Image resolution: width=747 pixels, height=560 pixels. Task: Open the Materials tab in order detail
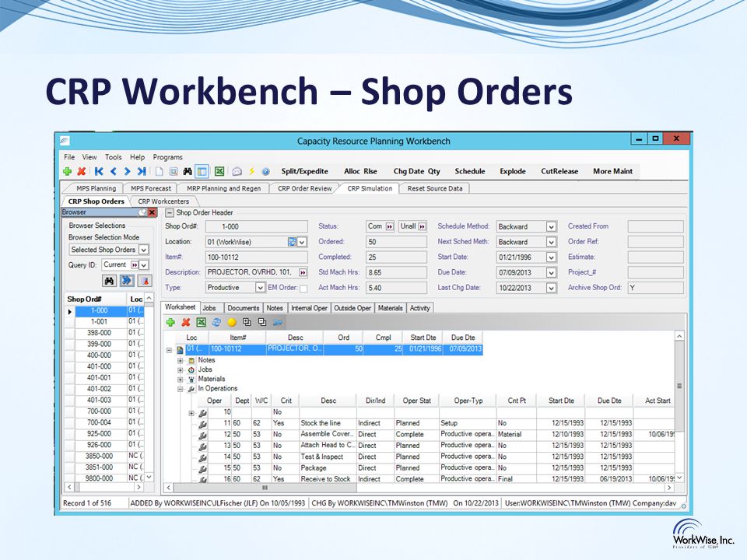pos(390,308)
